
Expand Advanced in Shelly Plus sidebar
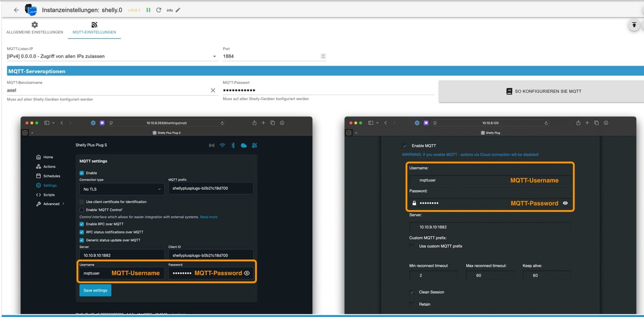[x=50, y=204]
